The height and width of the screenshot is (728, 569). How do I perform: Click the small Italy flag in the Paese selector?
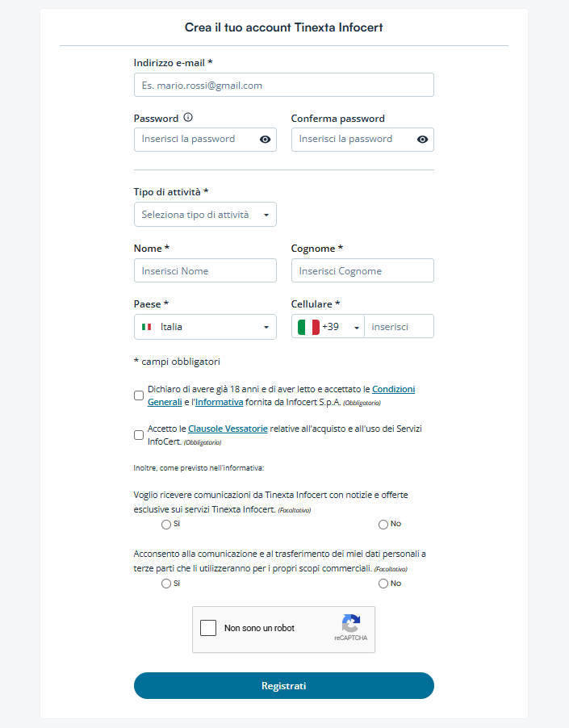147,327
